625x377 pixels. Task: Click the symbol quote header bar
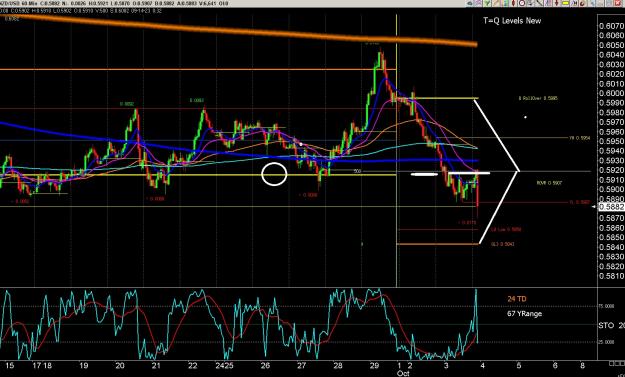tap(114, 4)
